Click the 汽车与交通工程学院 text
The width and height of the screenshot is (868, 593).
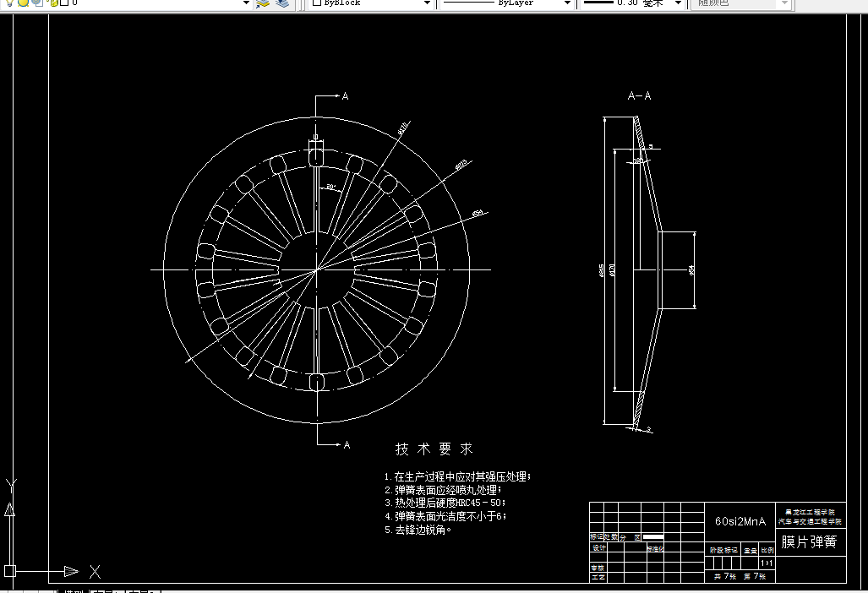[810, 522]
